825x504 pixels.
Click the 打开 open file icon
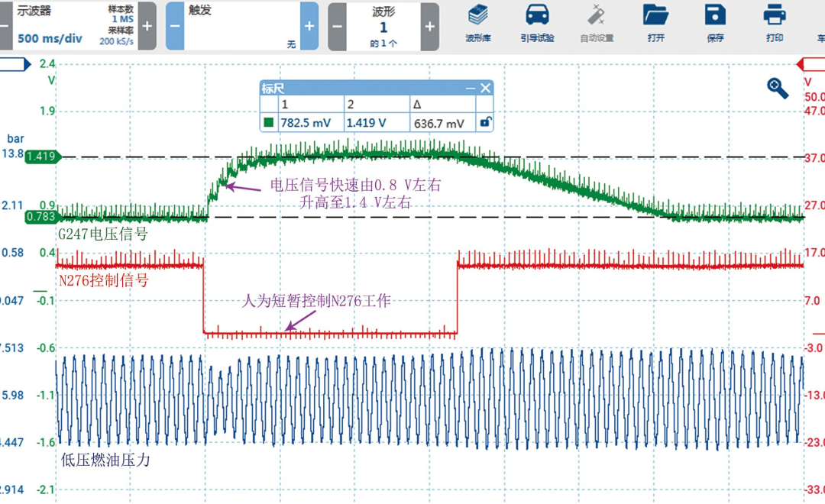(655, 23)
